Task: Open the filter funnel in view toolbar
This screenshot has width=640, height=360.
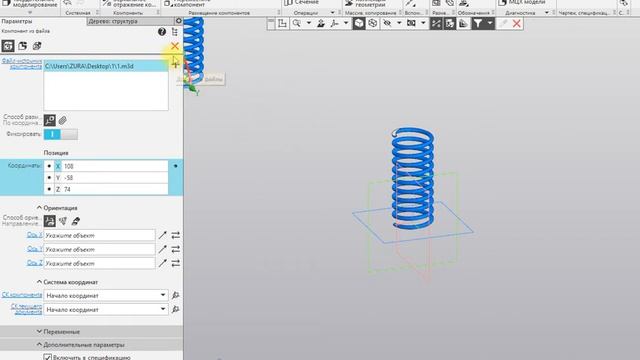Action: pos(478,24)
